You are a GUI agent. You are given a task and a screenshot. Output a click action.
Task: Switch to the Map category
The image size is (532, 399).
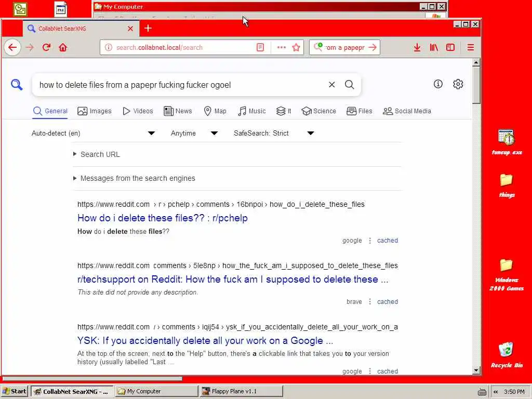tap(215, 111)
